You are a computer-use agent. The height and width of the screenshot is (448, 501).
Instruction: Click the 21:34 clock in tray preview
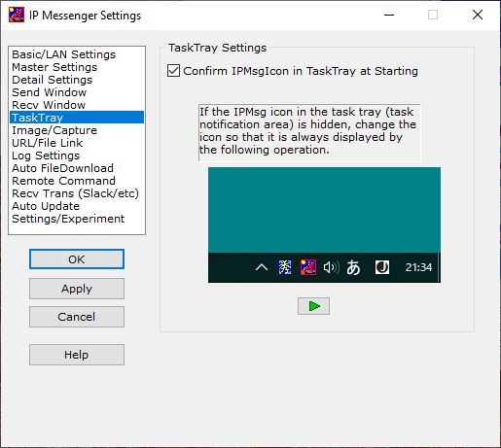(418, 267)
